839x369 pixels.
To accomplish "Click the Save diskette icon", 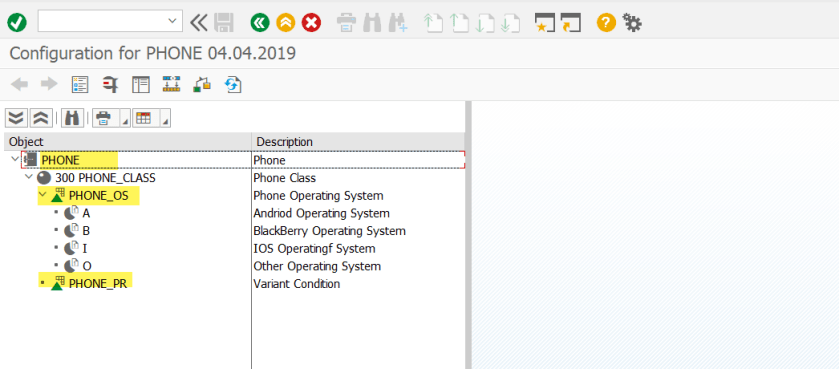I will 224,22.
